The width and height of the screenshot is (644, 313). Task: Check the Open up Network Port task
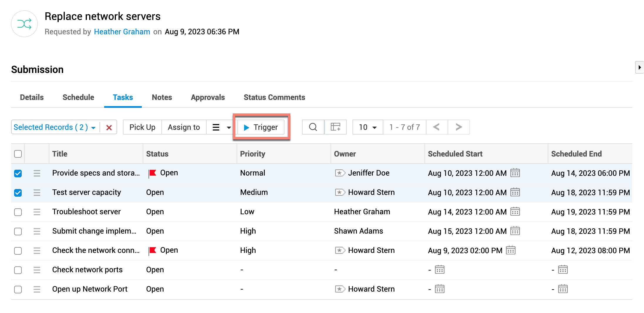click(18, 289)
